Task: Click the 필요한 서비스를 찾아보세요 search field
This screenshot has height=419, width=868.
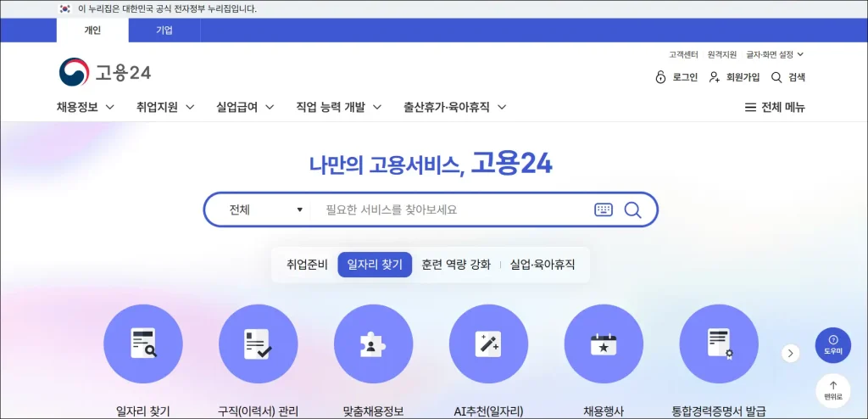Action: click(x=451, y=209)
